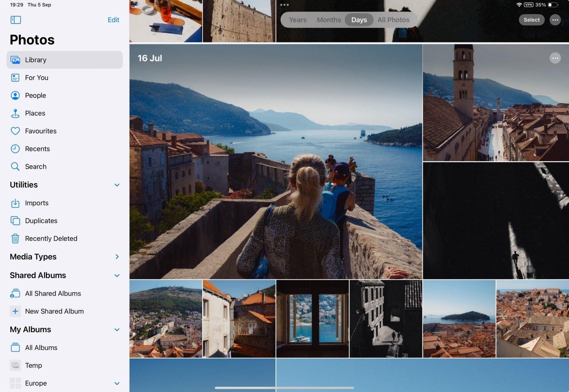Click the Duplicates icon
Screen dimensions: 569x392
click(x=15, y=221)
